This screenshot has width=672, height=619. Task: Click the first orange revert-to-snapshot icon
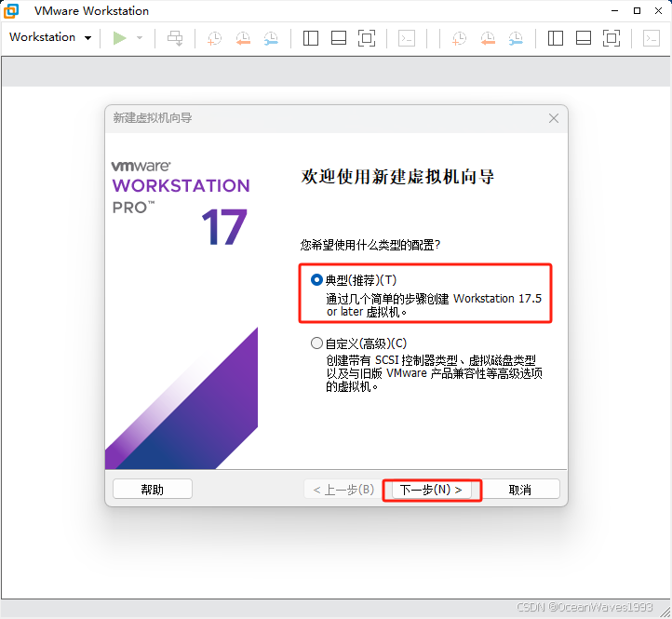(243, 38)
